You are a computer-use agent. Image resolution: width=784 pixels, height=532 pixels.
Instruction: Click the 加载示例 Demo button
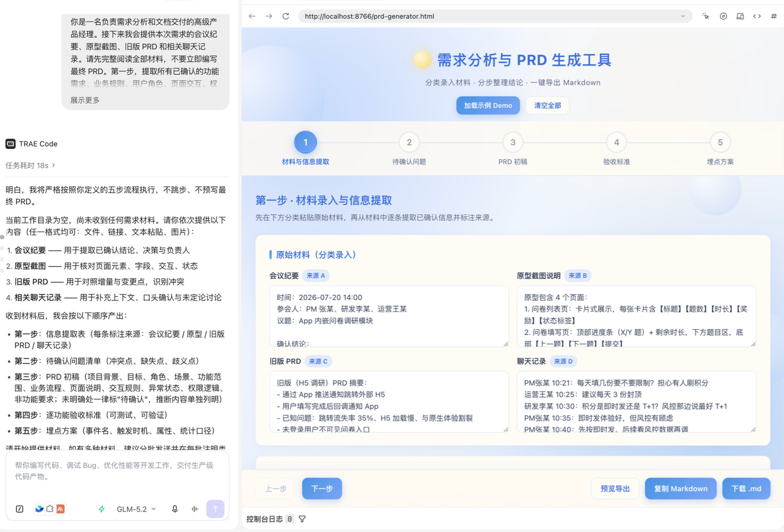point(488,105)
